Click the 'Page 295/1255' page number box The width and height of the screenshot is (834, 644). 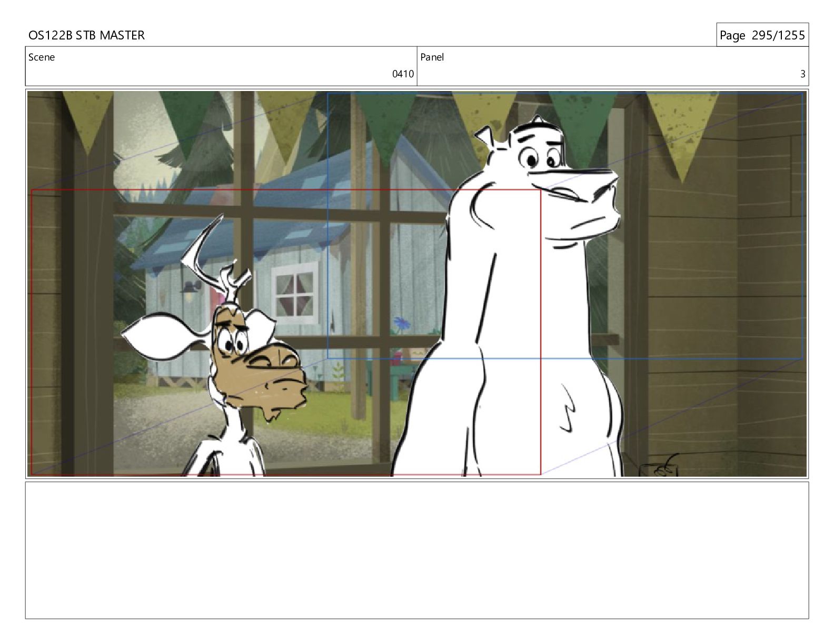point(762,35)
